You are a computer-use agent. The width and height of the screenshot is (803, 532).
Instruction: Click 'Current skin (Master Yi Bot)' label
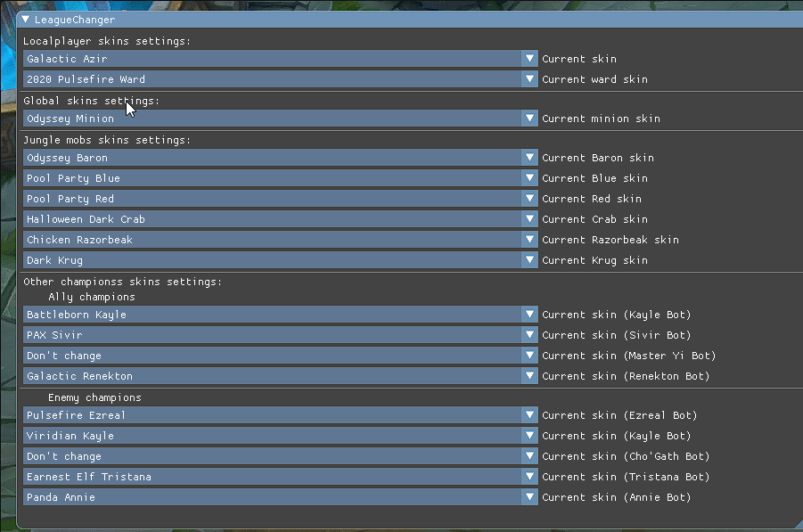pyautogui.click(x=629, y=356)
